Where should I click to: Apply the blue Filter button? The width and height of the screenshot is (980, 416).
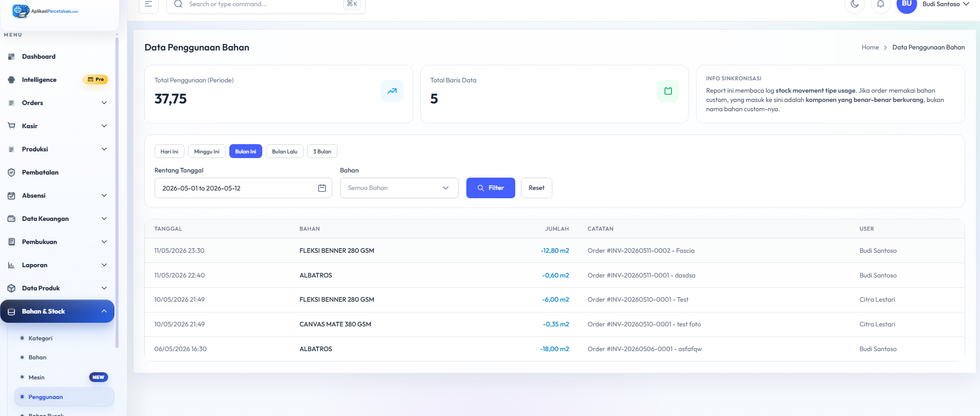(x=491, y=188)
